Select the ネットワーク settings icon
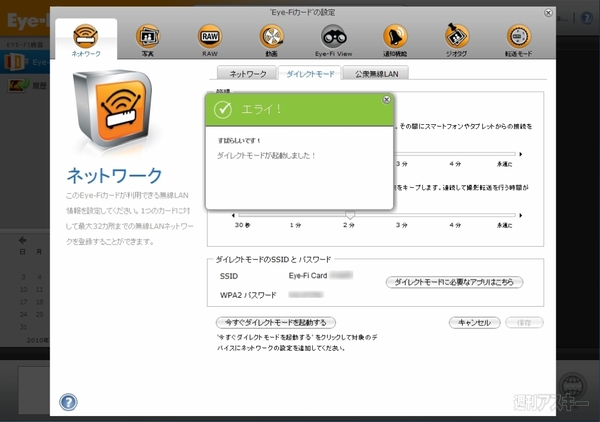The image size is (600, 422). click(x=86, y=40)
